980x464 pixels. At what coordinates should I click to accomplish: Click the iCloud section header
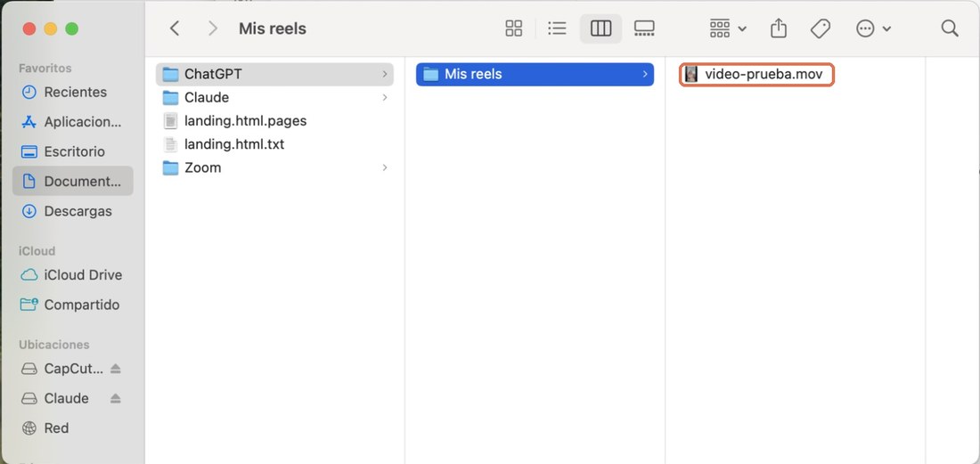pyautogui.click(x=37, y=251)
